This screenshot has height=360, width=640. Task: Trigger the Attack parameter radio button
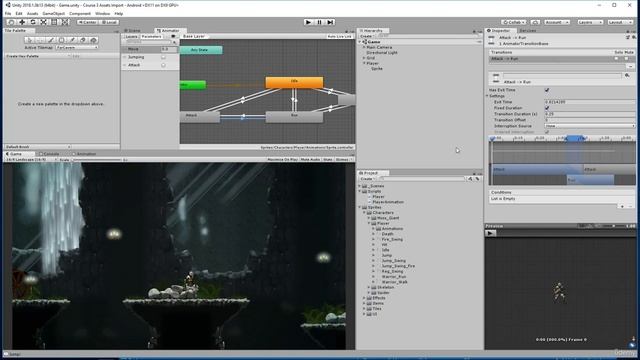[163, 65]
